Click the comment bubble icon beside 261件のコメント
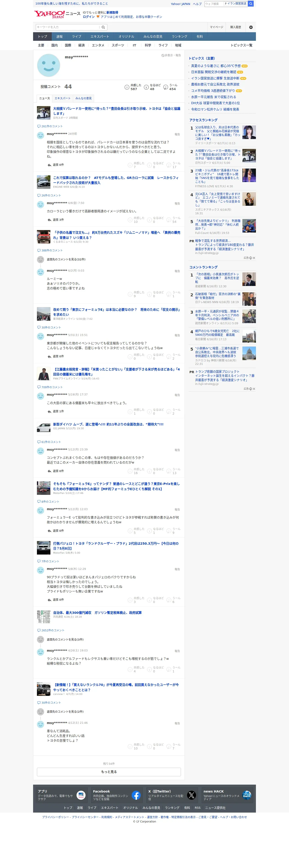 click(x=39, y=126)
